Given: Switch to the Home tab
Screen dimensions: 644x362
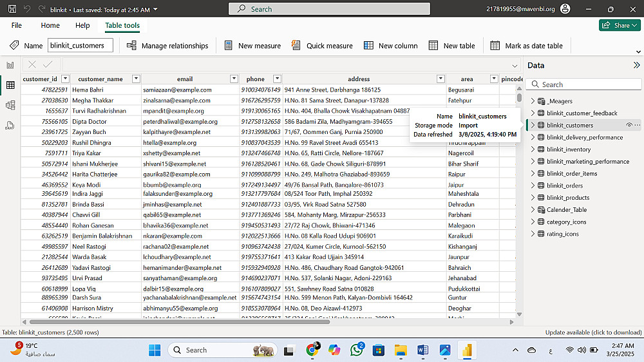Looking at the screenshot, I should coord(50,25).
